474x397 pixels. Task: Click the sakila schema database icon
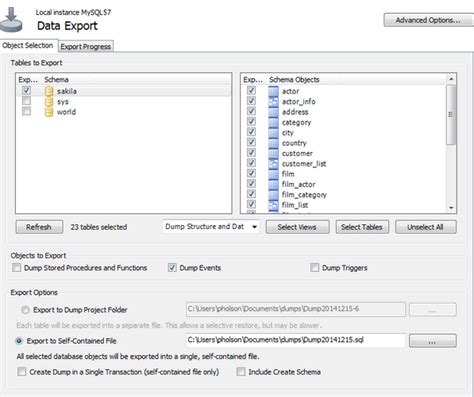tap(49, 91)
